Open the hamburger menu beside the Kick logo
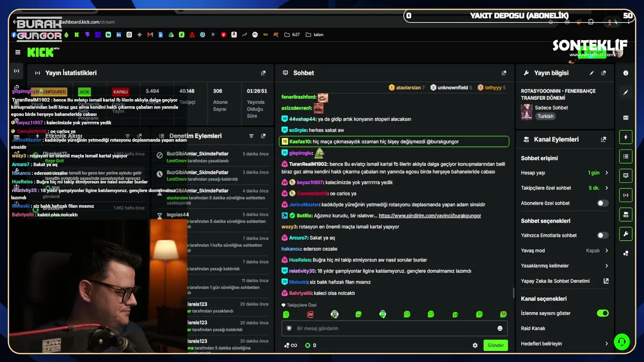This screenshot has height=362, width=644. point(18,52)
